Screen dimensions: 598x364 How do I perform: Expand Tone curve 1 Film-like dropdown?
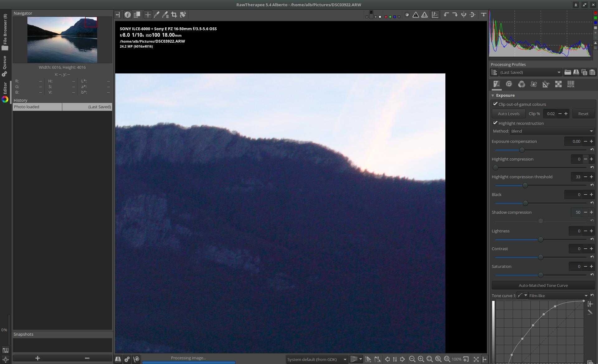[x=558, y=296]
